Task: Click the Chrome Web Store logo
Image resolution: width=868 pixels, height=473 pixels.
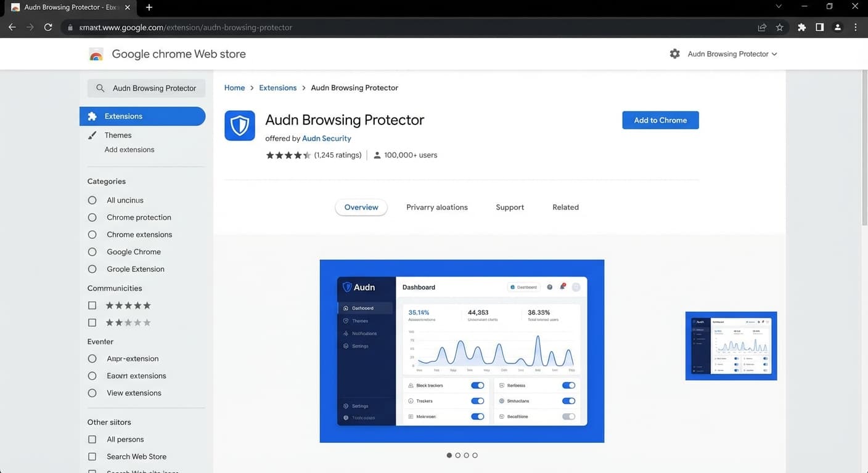Action: [x=96, y=54]
